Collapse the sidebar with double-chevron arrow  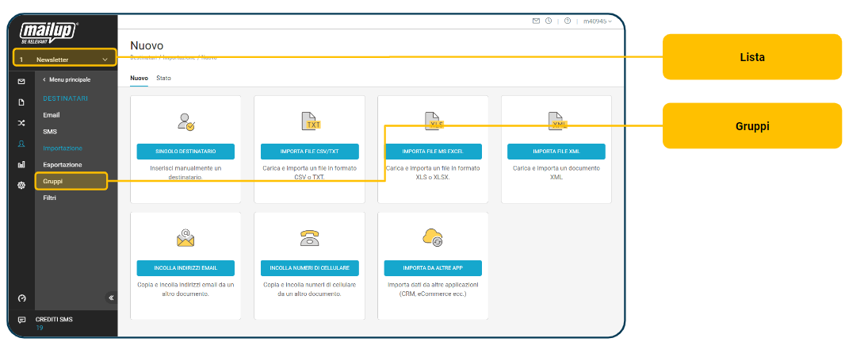coord(111,298)
